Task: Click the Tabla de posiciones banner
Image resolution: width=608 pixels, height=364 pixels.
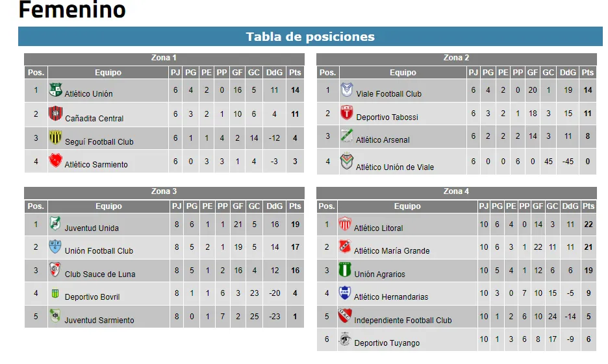Action: coord(310,37)
